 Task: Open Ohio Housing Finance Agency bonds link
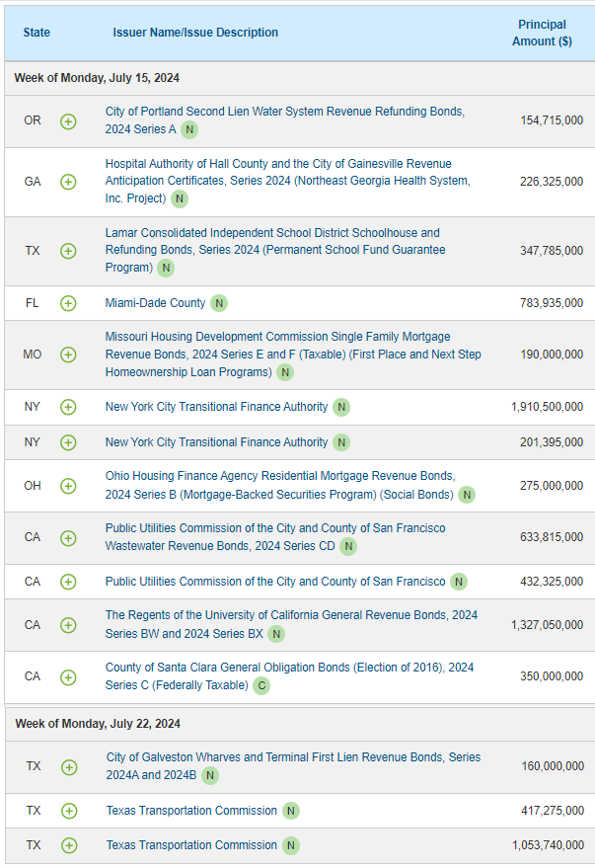click(x=280, y=485)
